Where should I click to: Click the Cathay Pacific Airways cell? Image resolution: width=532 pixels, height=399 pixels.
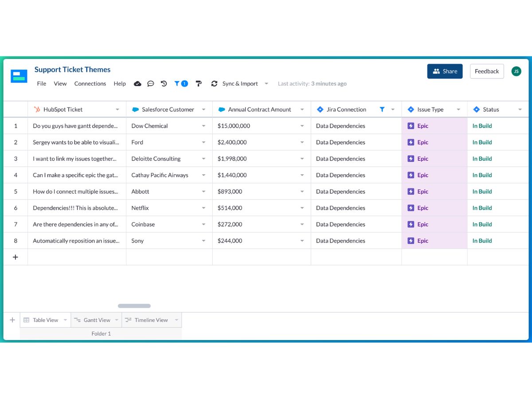pos(169,175)
